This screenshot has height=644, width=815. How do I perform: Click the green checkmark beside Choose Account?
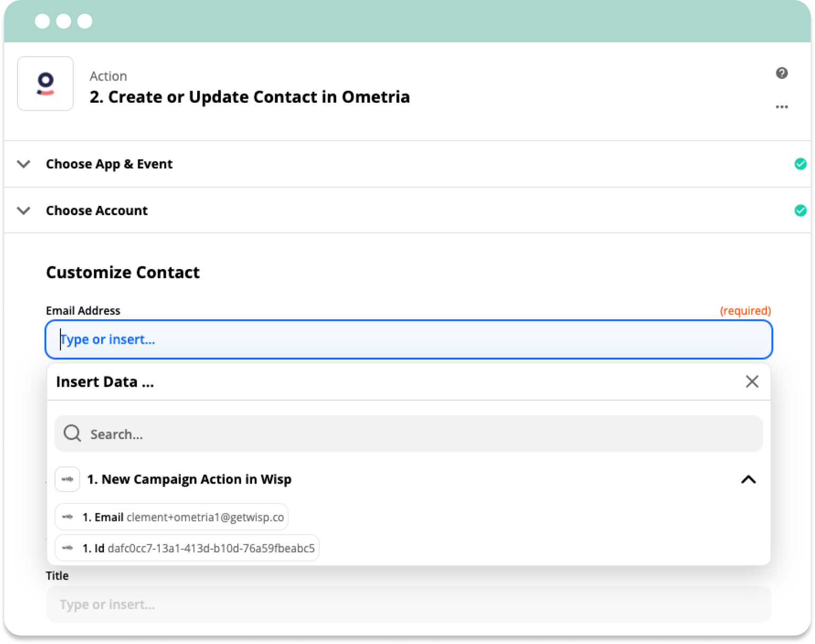click(x=800, y=211)
